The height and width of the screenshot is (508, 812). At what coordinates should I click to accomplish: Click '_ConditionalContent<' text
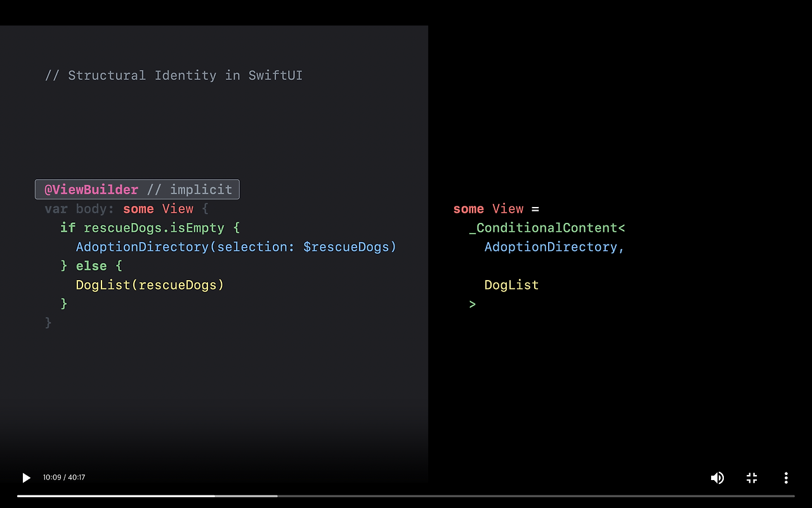coord(547,228)
